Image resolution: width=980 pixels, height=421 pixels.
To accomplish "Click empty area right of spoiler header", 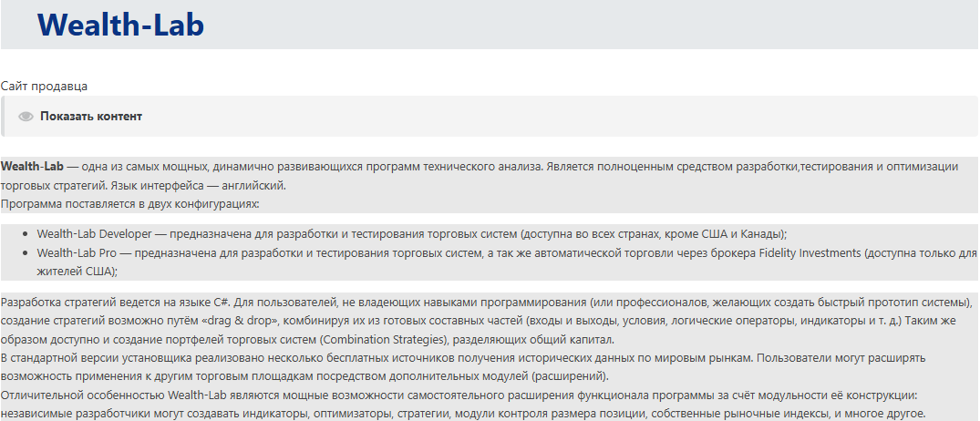I will pyautogui.click(x=547, y=117).
